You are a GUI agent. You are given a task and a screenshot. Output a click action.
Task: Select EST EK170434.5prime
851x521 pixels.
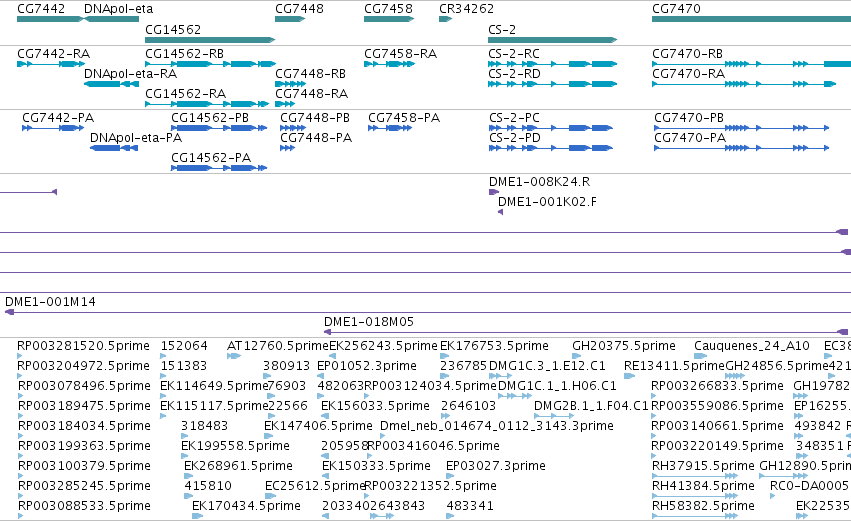tap(246, 506)
